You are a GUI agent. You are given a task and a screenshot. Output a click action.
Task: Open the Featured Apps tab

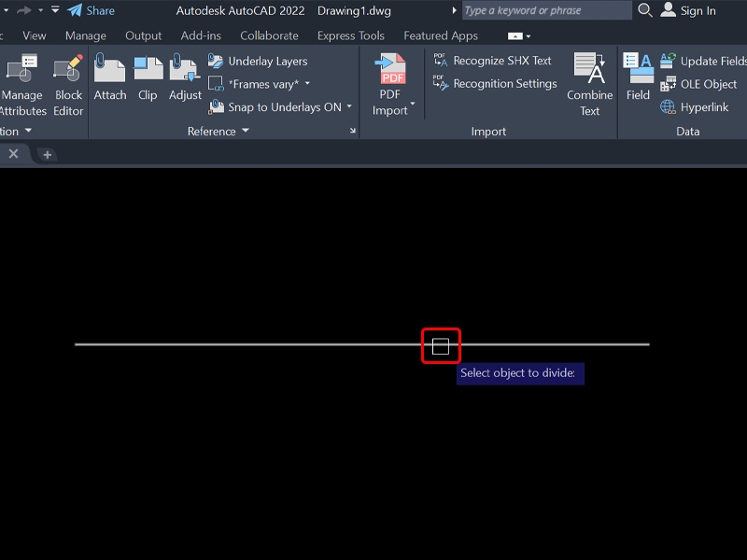click(x=441, y=35)
